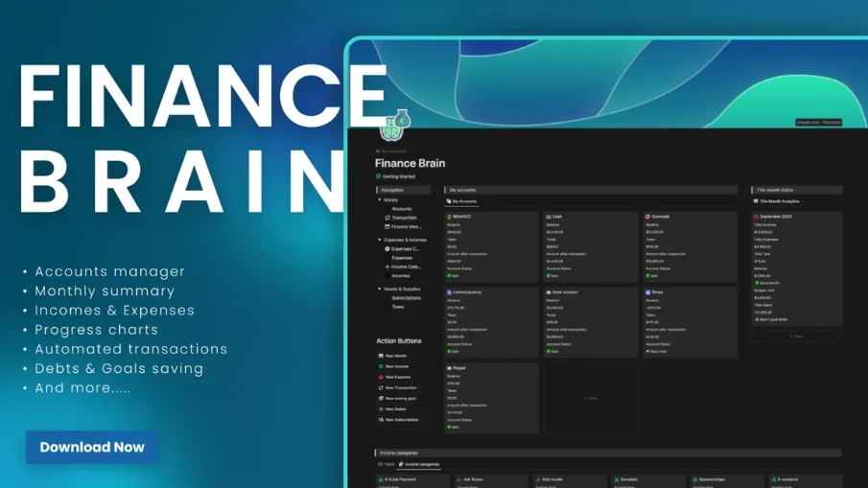This screenshot has width=868, height=488.
Task: Click the Stripe account icon
Action: (647, 291)
